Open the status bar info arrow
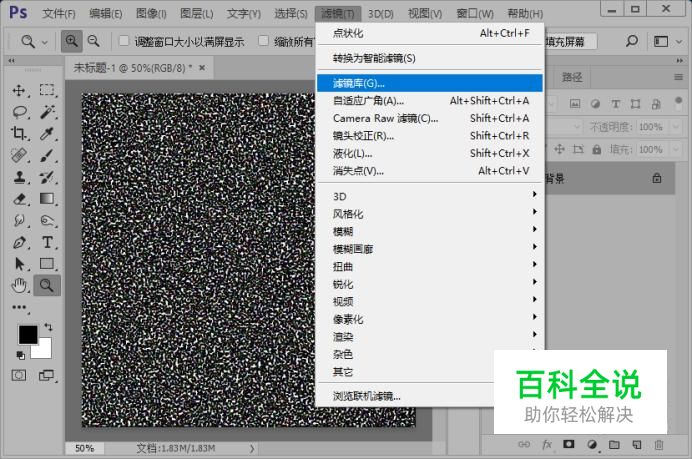The image size is (692, 459). pos(252,448)
